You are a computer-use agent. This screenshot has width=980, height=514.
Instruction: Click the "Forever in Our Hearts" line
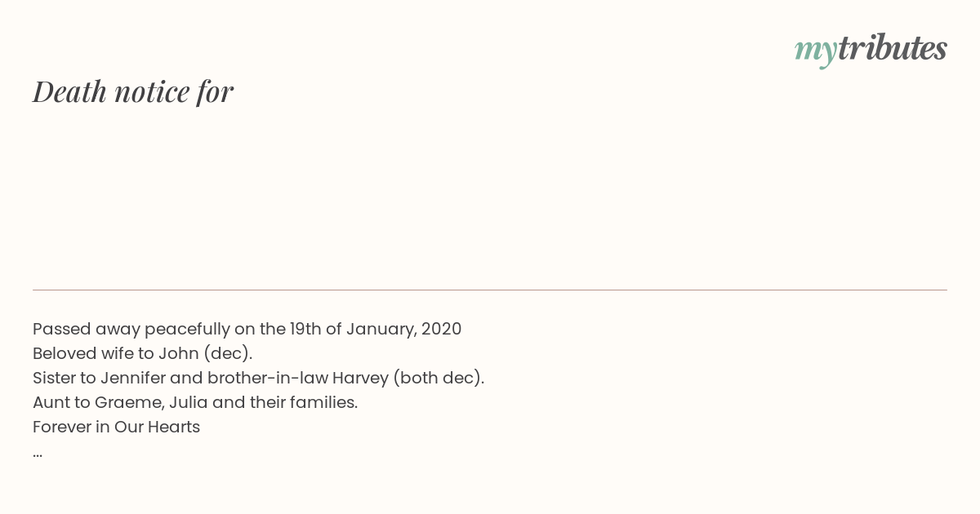point(117,427)
